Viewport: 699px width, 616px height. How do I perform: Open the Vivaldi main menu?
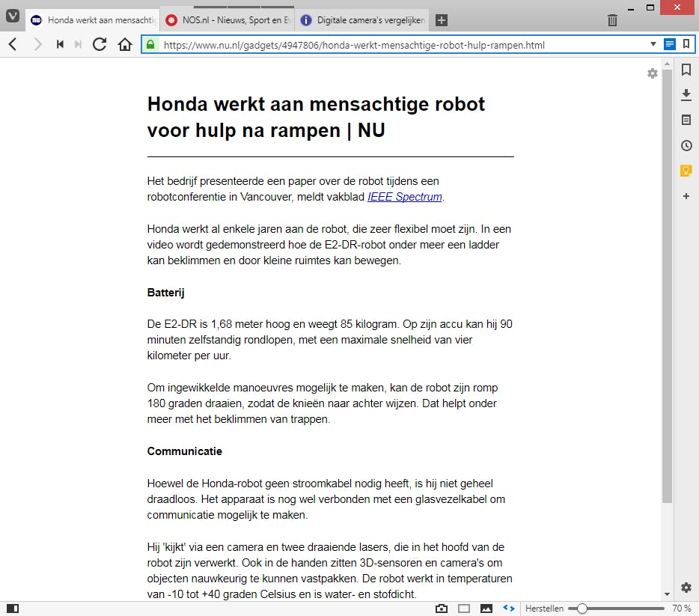(x=13, y=16)
